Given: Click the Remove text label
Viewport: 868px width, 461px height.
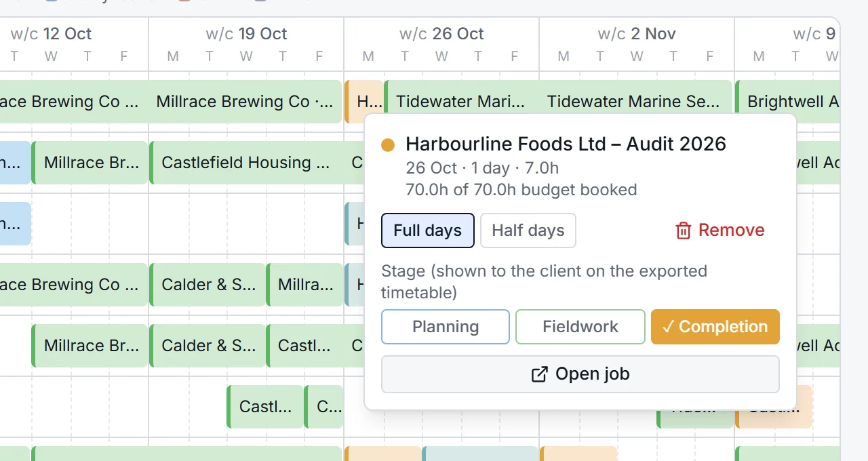Looking at the screenshot, I should pyautogui.click(x=732, y=230).
